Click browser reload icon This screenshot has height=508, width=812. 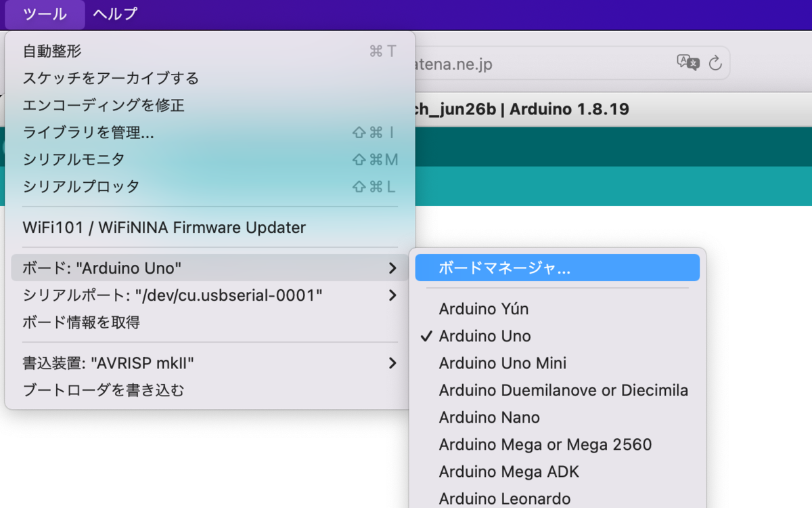pyautogui.click(x=715, y=64)
